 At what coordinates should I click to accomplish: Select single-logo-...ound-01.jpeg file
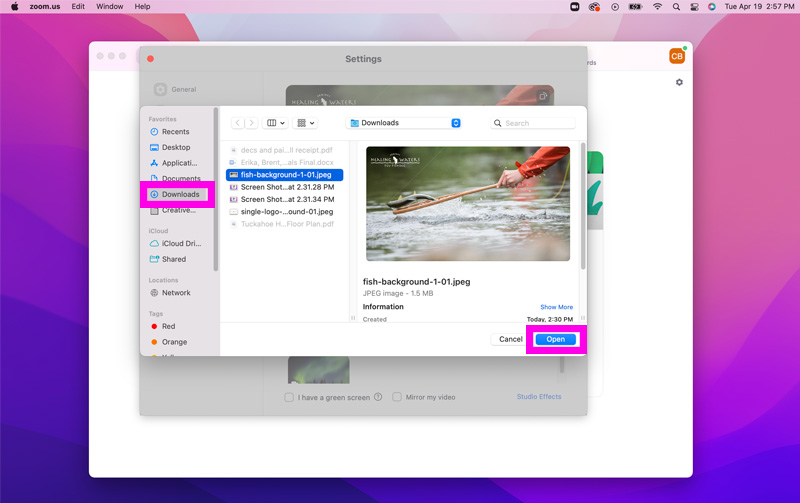[285, 212]
